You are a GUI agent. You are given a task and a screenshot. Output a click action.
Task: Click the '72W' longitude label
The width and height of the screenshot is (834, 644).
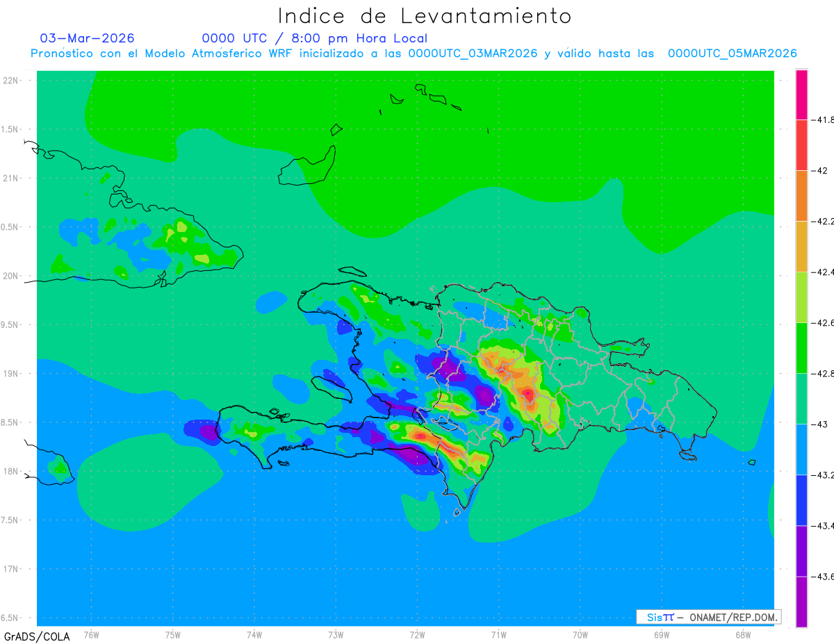(x=417, y=634)
